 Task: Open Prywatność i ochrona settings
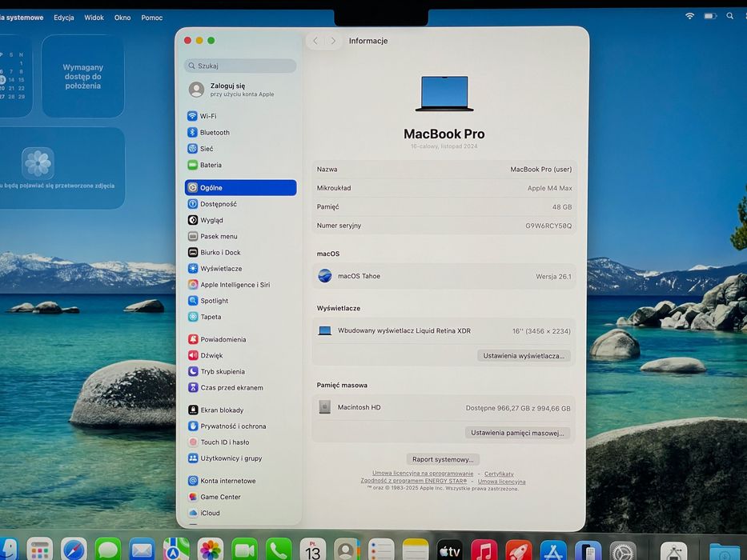click(x=240, y=426)
